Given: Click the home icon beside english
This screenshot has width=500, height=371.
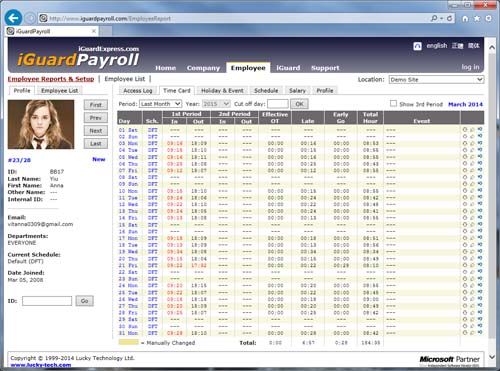Looking at the screenshot, I should (x=417, y=46).
